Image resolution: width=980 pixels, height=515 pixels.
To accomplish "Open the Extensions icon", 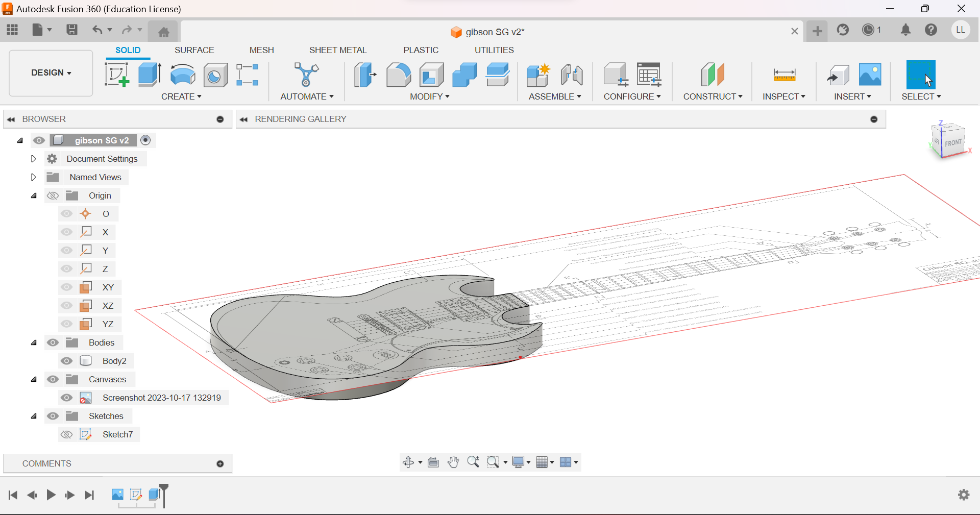I will point(843,30).
